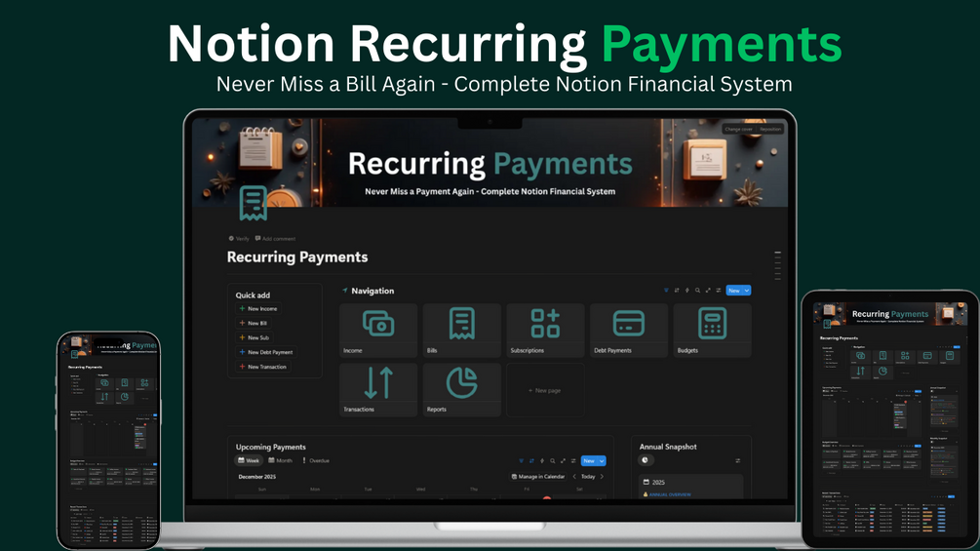Screen dimensions: 980x551
Task: Click lightning automation icon in Upcoming Payments
Action: point(542,461)
